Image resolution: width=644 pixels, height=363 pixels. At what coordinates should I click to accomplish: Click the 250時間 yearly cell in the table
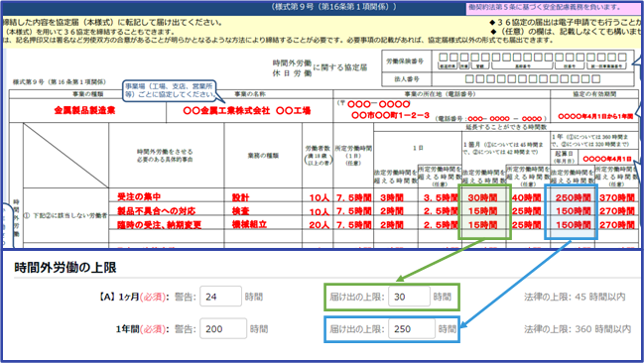pos(573,197)
